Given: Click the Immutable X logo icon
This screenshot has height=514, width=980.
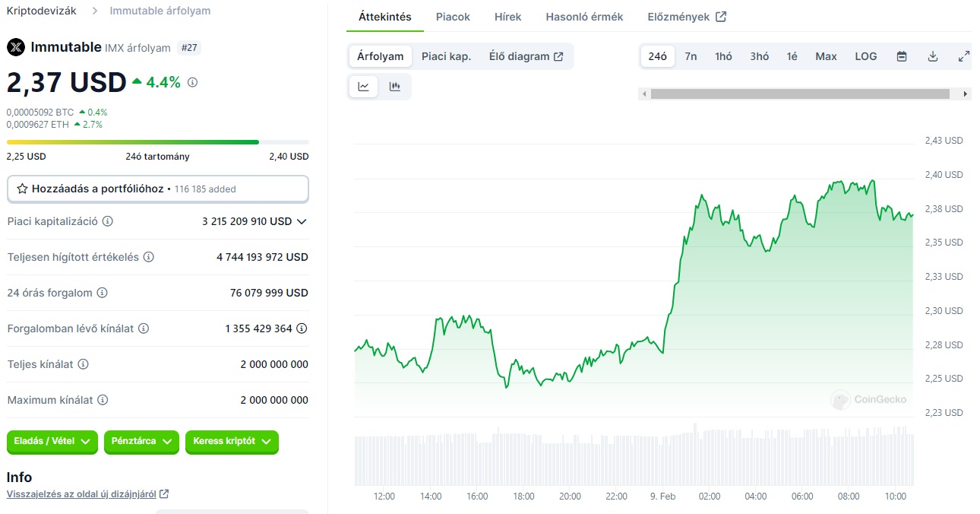Looking at the screenshot, I should tap(15, 47).
